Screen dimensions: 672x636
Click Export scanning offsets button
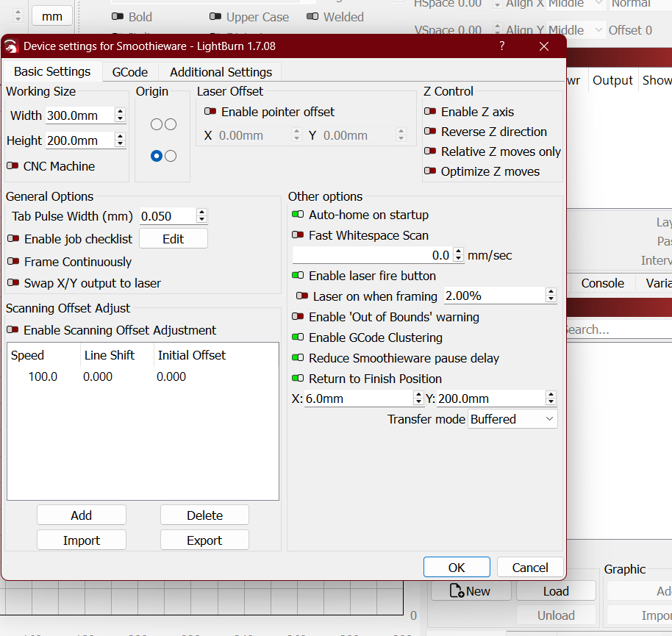[204, 540]
